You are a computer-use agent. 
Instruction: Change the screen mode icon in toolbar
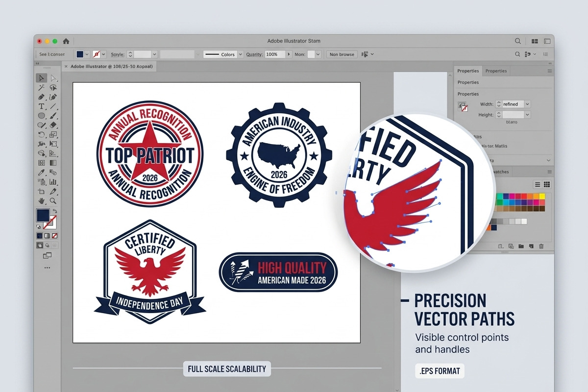click(x=47, y=255)
